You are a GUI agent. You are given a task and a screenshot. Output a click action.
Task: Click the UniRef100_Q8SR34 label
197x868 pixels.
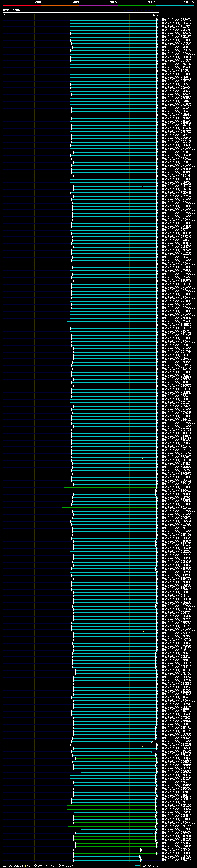tap(176, 812)
